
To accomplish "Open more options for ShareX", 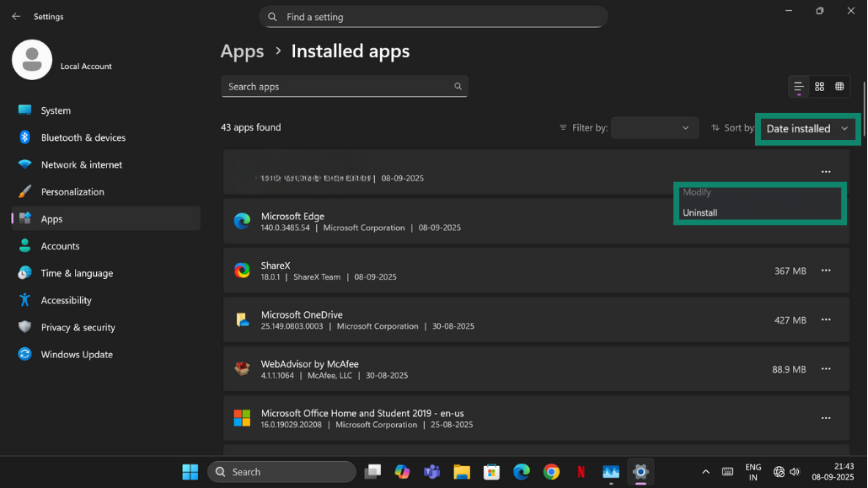I will point(825,271).
